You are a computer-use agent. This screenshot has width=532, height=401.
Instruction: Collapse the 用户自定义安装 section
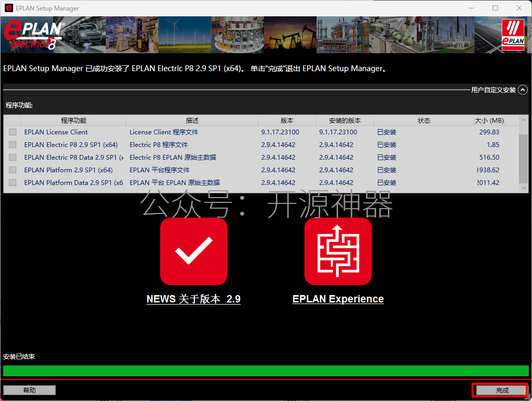[523, 90]
